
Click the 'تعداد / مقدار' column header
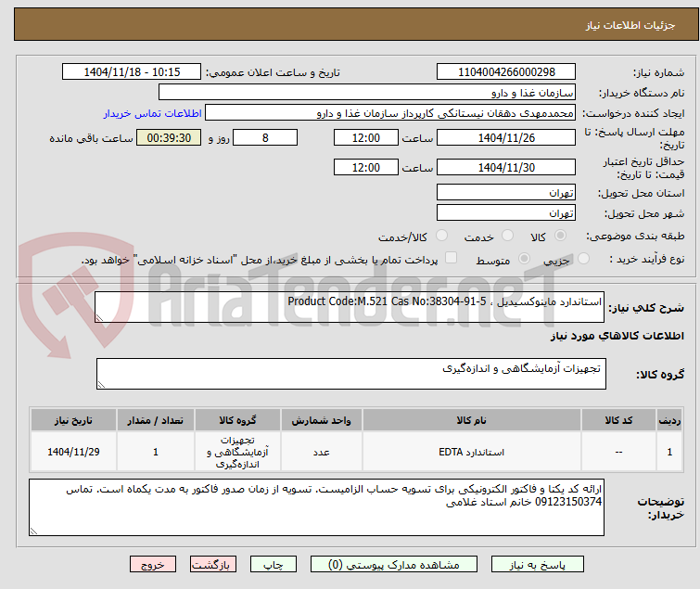pyautogui.click(x=156, y=420)
